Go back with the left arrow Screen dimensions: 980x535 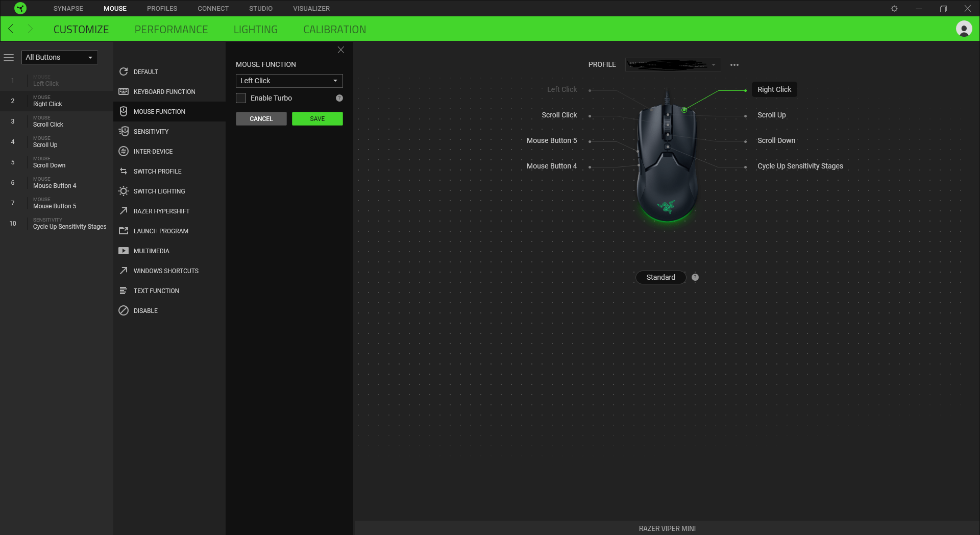11,29
